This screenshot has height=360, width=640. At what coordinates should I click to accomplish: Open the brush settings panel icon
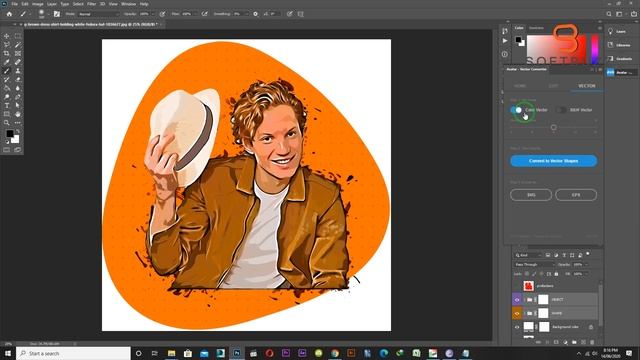[x=57, y=14]
